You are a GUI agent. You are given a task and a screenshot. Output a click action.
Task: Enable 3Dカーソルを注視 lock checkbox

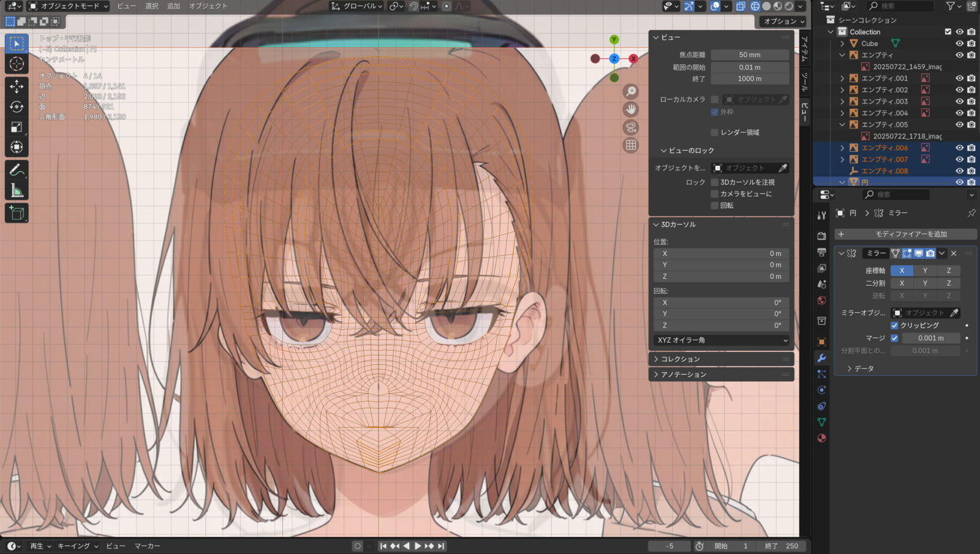[x=714, y=182]
